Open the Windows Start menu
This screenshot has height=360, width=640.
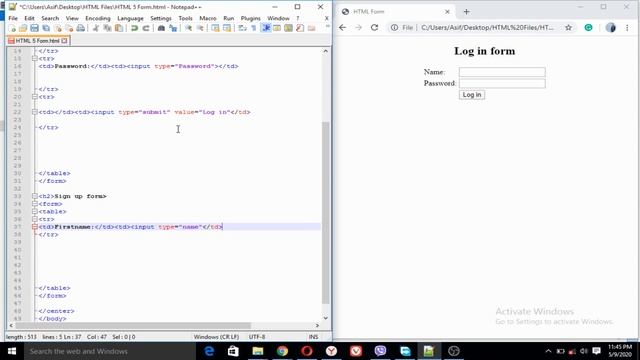[x=12, y=351]
